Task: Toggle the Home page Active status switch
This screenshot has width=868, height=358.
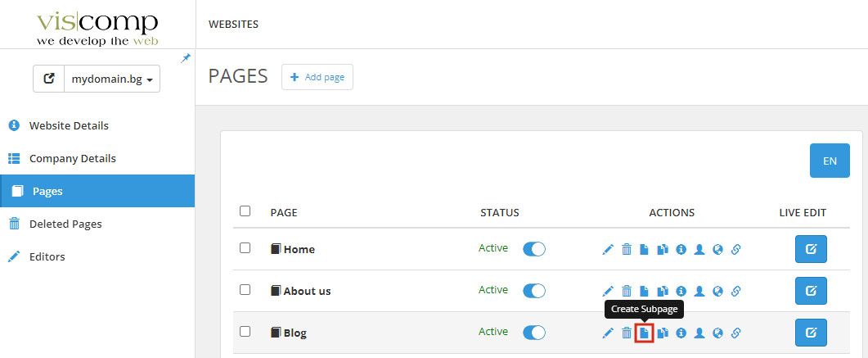Action: pyautogui.click(x=533, y=249)
